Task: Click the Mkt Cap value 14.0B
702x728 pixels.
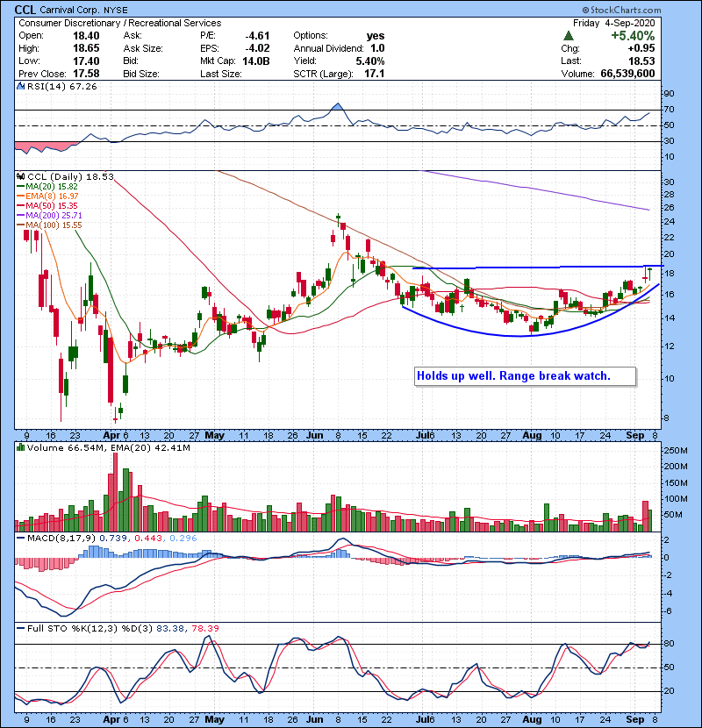Action: (256, 61)
